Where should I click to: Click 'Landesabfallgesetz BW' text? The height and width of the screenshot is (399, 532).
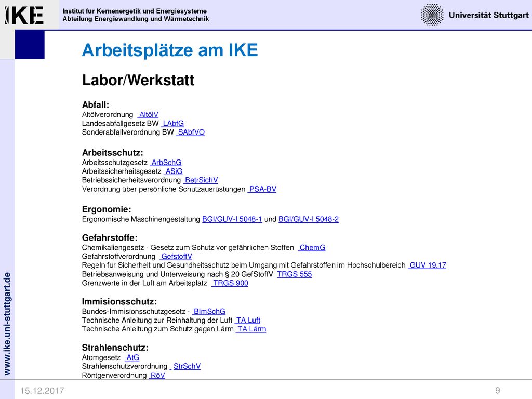tap(120, 124)
